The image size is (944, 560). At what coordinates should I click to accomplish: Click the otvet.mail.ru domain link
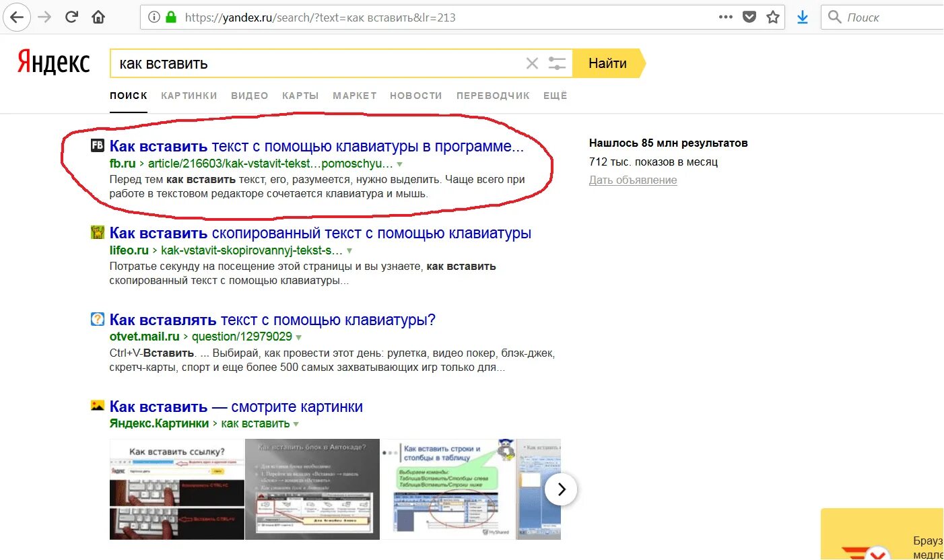(x=145, y=337)
